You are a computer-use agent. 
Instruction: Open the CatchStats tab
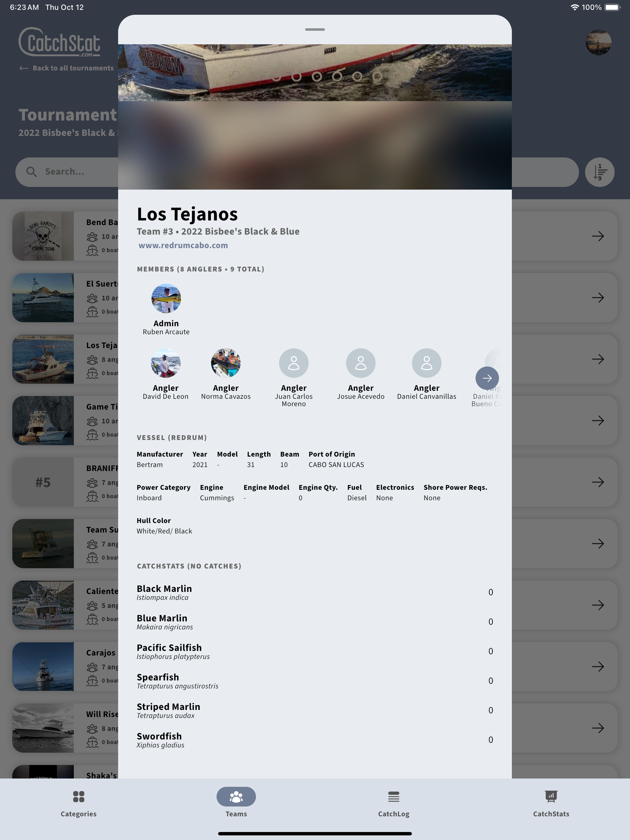[551, 804]
